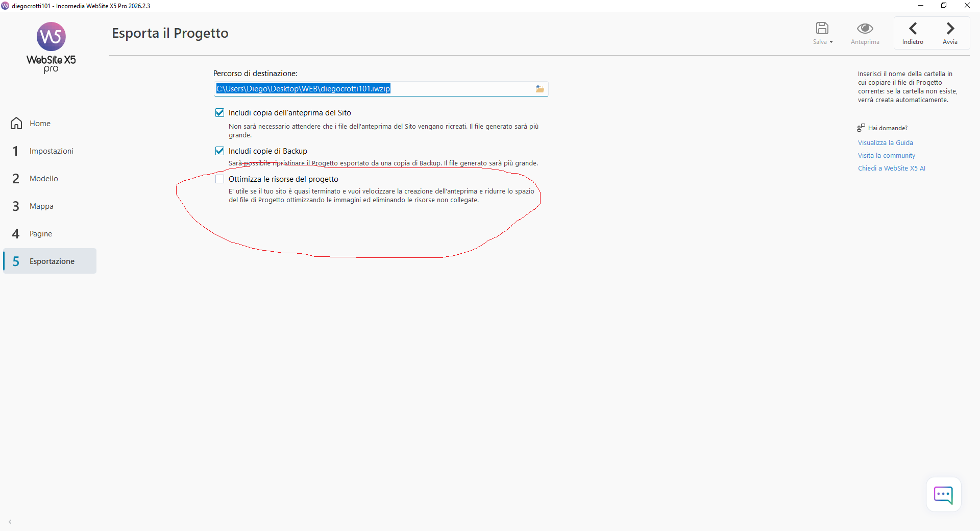Viewport: 980px width, 531px height.
Task: Open the Salva dropdown arrow
Action: [831, 42]
